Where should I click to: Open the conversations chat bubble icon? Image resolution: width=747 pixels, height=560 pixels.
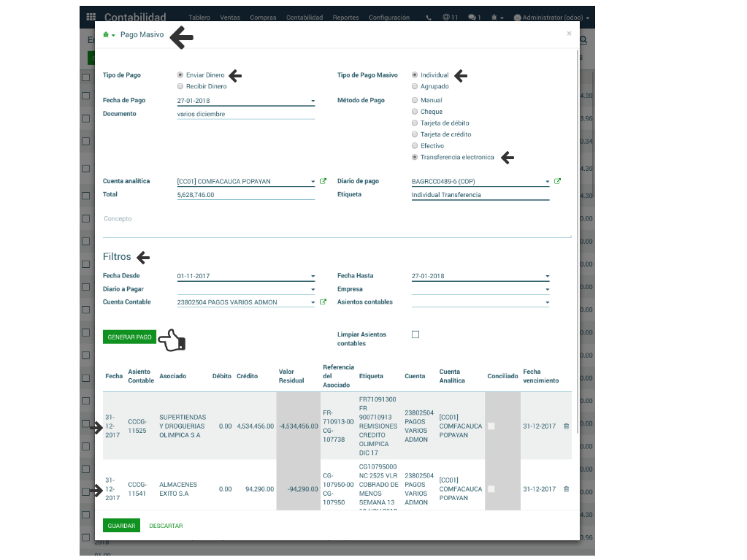click(474, 17)
